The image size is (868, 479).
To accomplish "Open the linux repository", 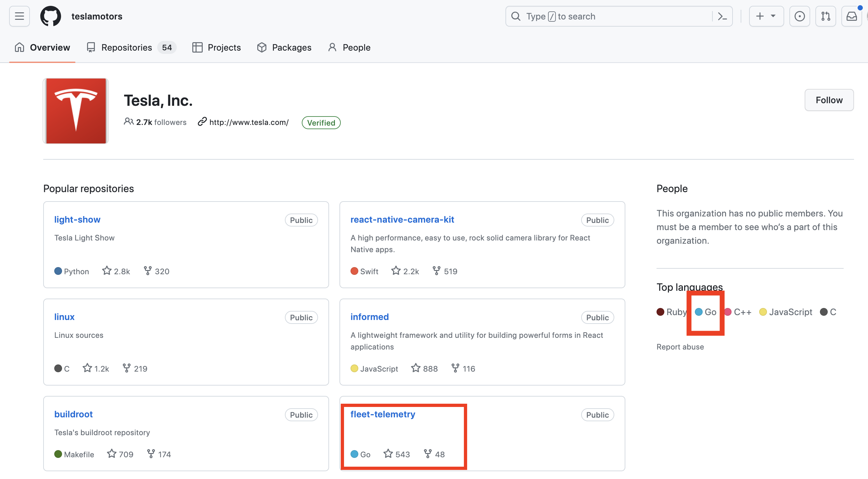I will click(x=64, y=317).
